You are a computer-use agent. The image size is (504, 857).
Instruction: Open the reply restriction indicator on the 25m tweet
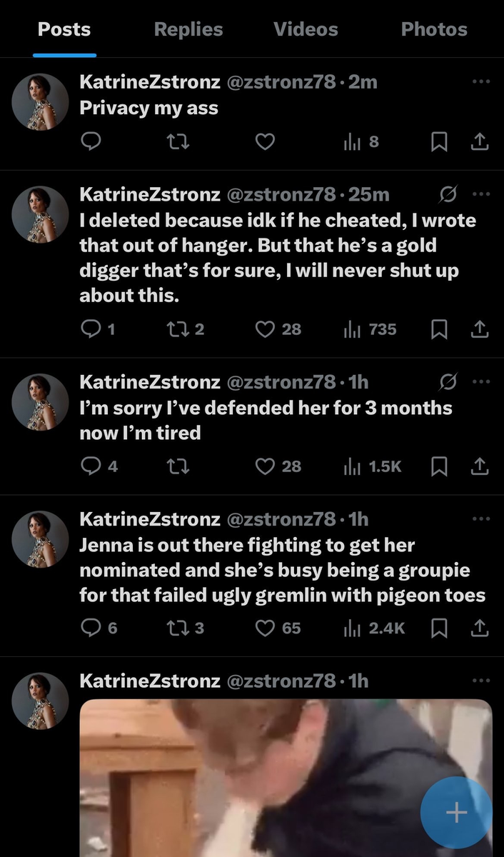(x=450, y=194)
